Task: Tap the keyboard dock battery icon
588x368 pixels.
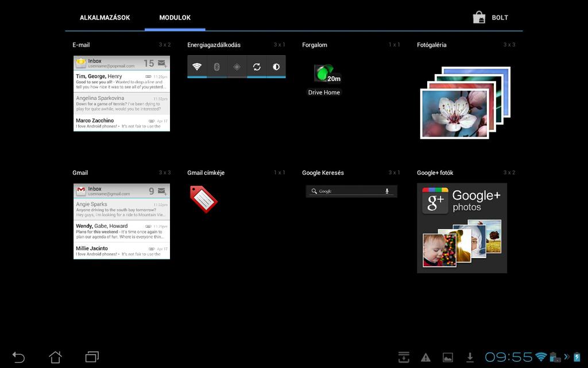Action: [x=555, y=356]
